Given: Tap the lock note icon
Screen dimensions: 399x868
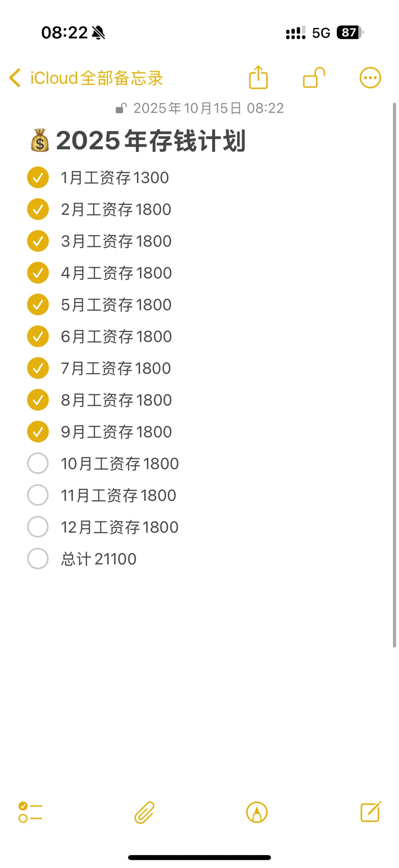Looking at the screenshot, I should 314,78.
